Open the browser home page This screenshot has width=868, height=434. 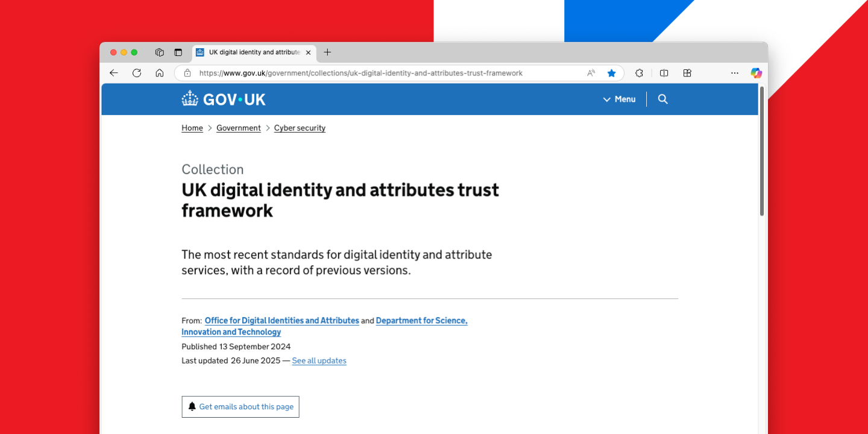159,72
